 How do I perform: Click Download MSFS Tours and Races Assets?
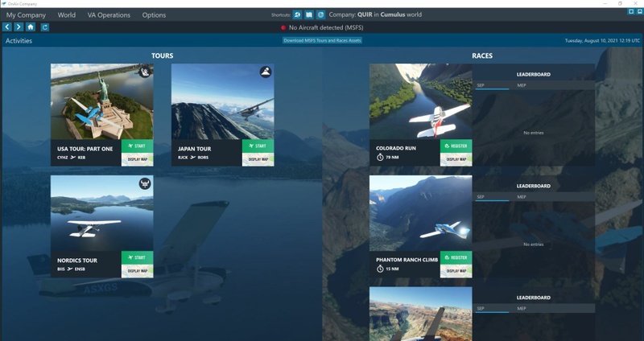pyautogui.click(x=322, y=40)
